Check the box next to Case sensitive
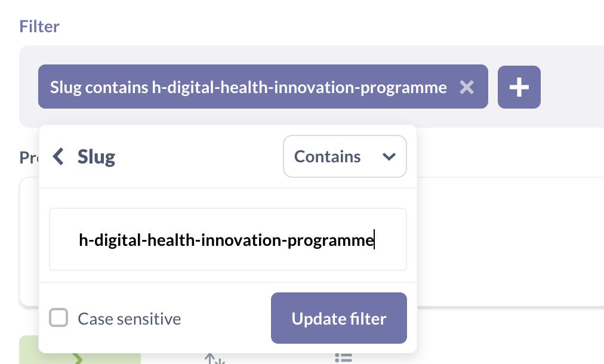Screen dimensions: 604x364 [58, 318]
